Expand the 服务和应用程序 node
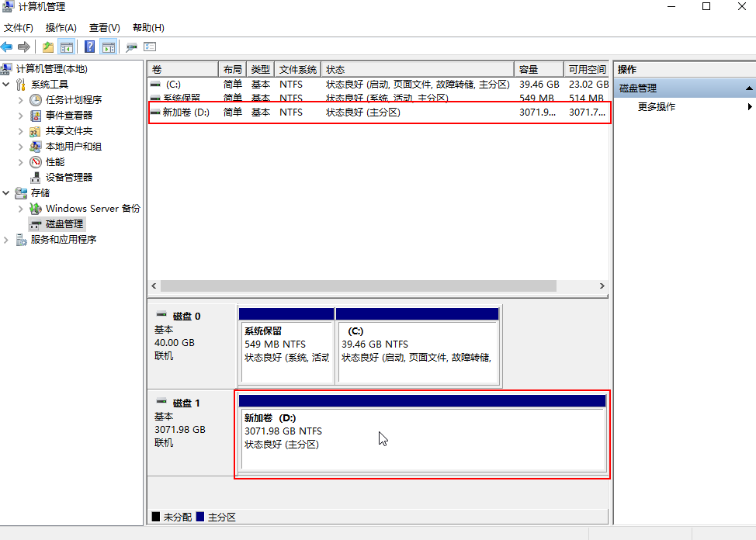The height and width of the screenshot is (540, 756). coord(5,240)
